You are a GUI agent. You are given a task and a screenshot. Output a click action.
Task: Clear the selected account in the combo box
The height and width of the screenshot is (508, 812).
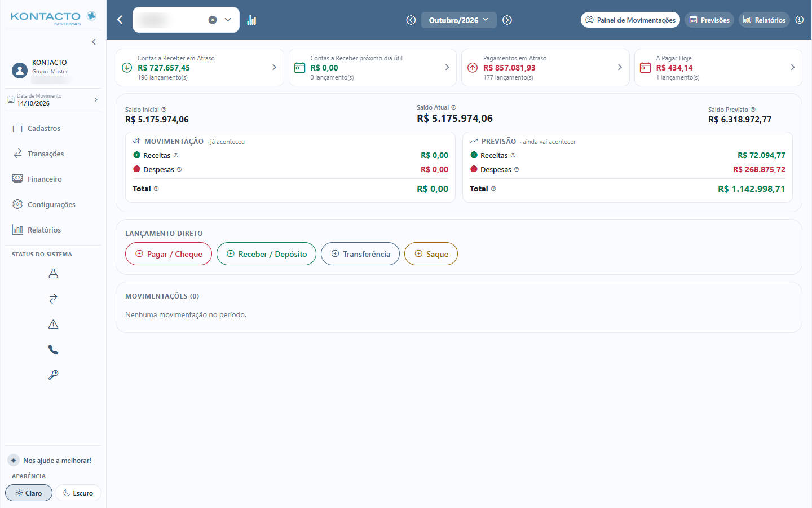click(x=213, y=20)
